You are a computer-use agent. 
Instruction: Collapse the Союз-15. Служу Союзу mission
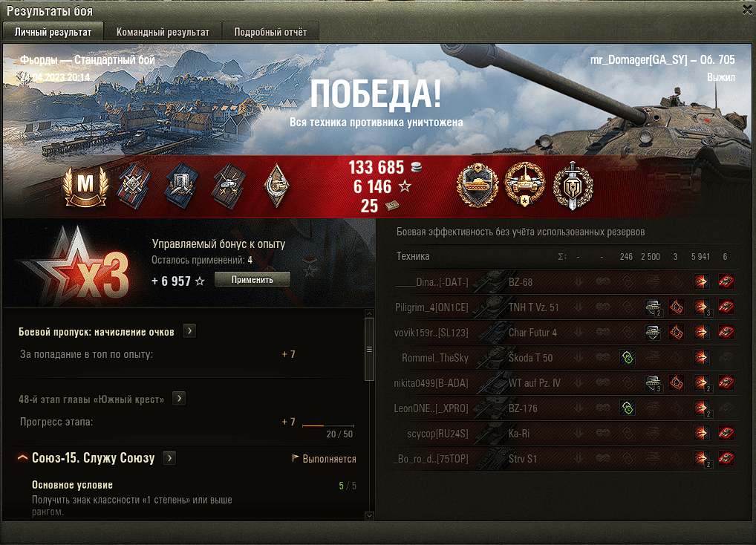(22, 458)
